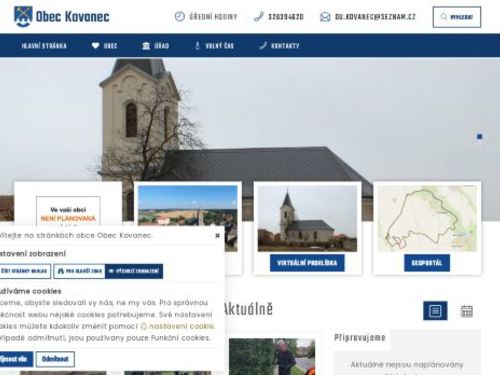The height and width of the screenshot is (375, 500).
Task: Click the phone handset icon in header
Action: [259, 17]
